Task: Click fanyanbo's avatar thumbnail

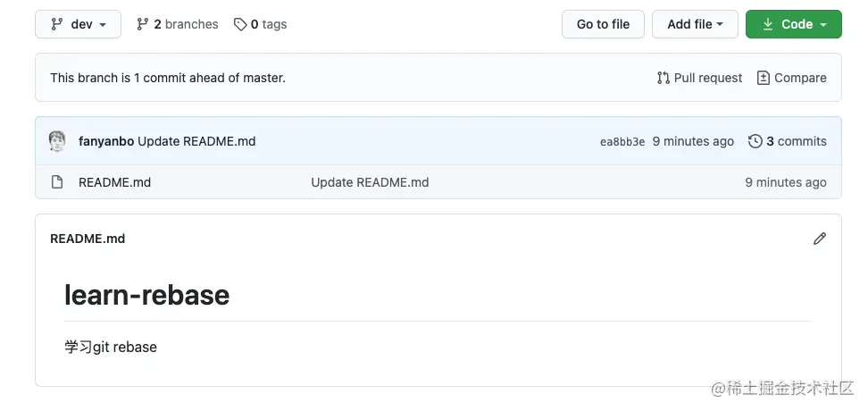Action: coord(57,141)
